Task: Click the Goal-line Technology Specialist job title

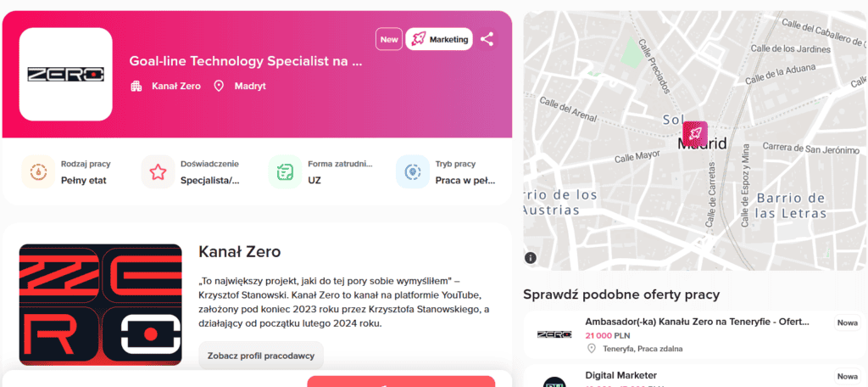Action: (246, 61)
